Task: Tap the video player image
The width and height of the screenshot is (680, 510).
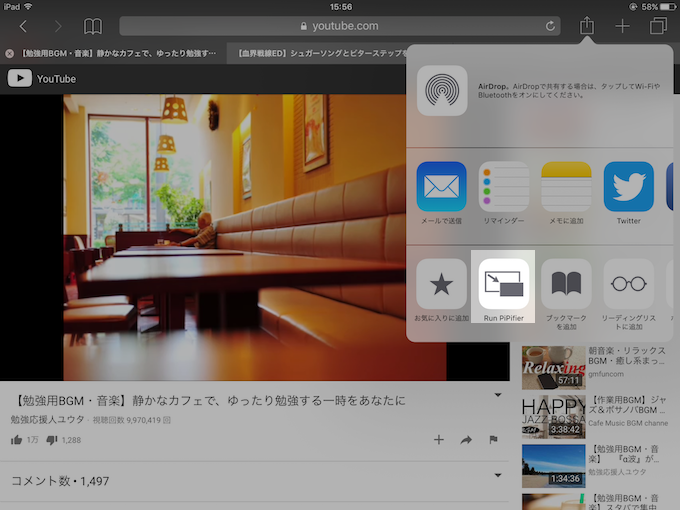Action: point(255,237)
